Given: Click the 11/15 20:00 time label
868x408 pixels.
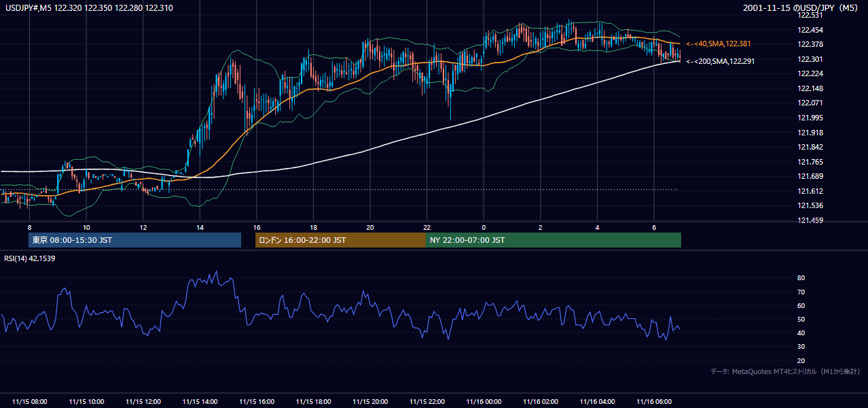Looking at the screenshot, I should click(x=370, y=402).
